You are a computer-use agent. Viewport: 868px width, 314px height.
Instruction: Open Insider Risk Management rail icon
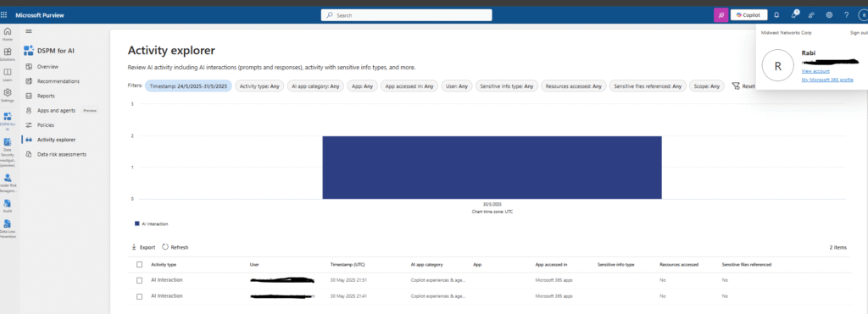(7, 183)
